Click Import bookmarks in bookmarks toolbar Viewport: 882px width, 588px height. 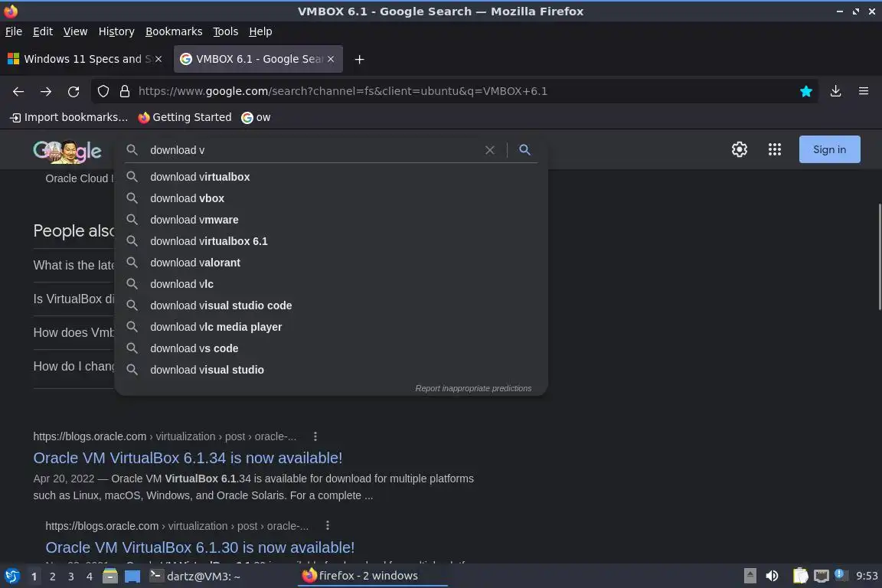pyautogui.click(x=69, y=118)
